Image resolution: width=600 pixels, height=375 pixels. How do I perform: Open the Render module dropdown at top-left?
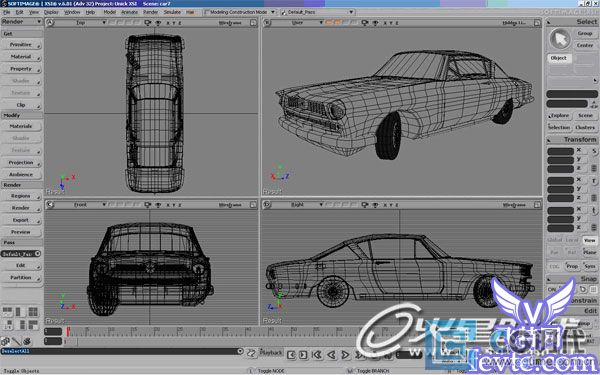click(21, 22)
